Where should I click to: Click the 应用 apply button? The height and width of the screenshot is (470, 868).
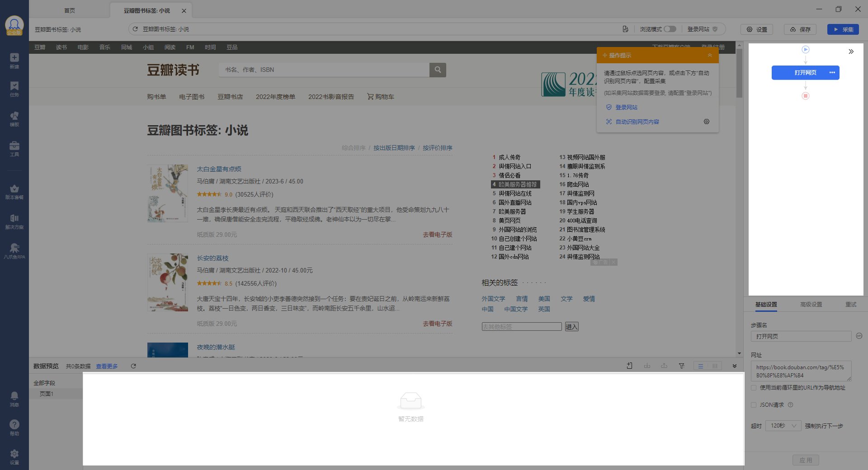806,460
